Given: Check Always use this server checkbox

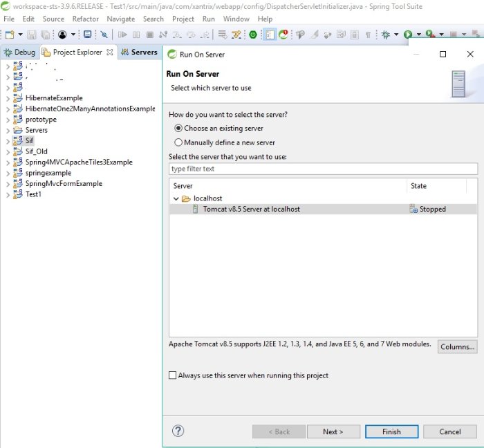Looking at the screenshot, I should tap(173, 375).
